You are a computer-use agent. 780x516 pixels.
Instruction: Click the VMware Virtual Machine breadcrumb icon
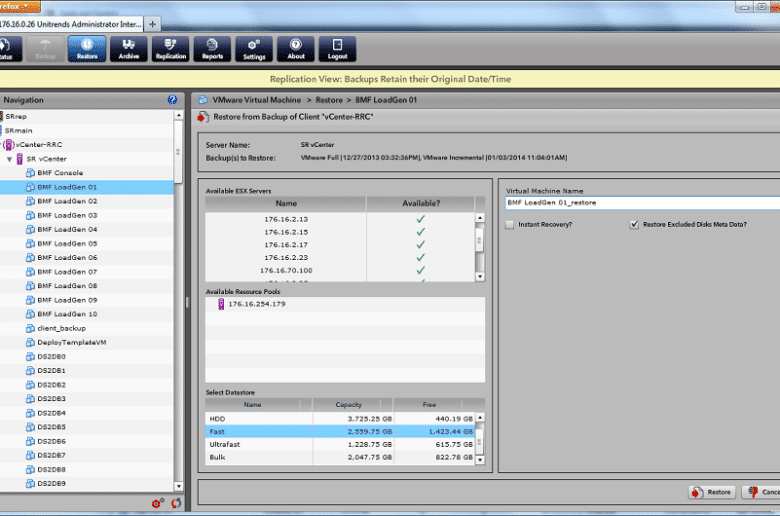click(x=203, y=100)
